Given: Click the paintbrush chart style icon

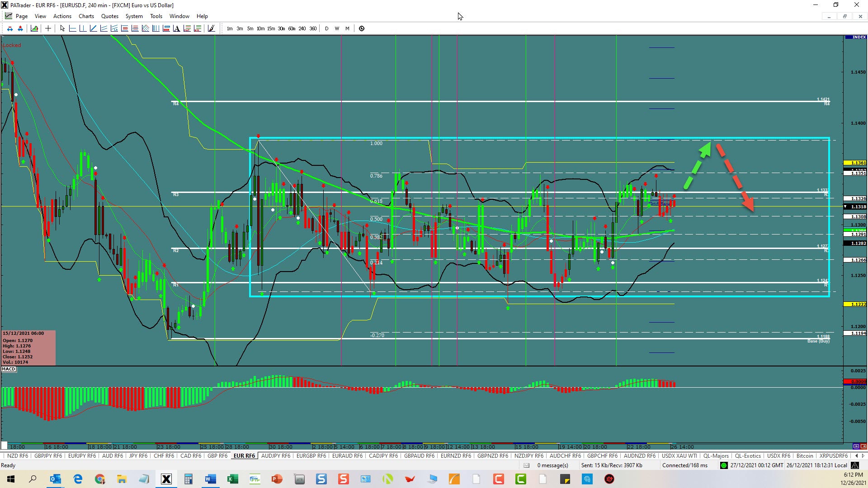Looking at the screenshot, I should 211,28.
